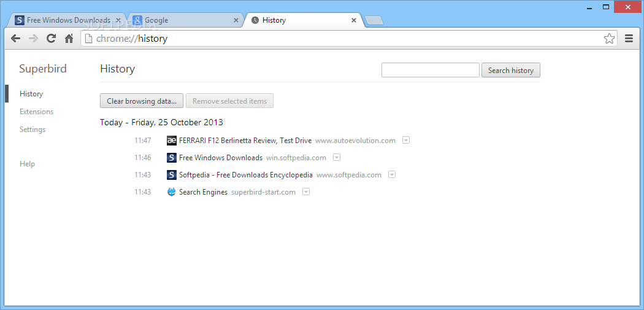Go back with the back arrow
The height and width of the screenshot is (310, 644).
15,39
